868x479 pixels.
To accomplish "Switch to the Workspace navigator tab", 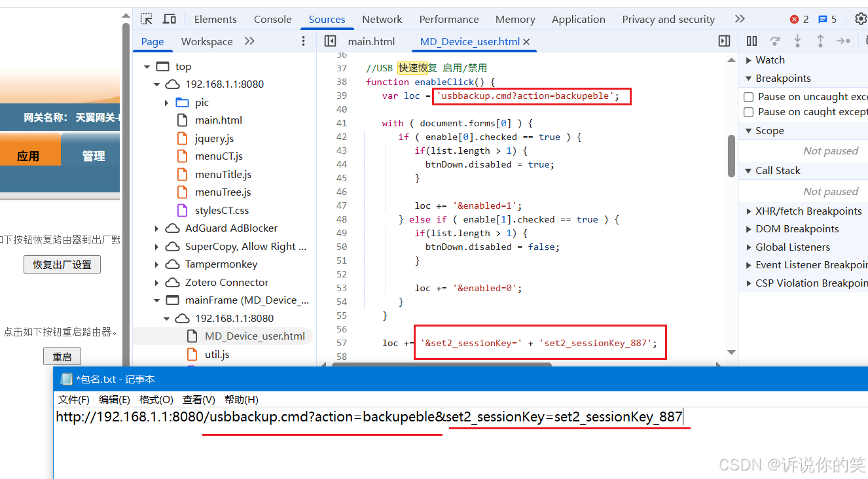I will (x=207, y=41).
